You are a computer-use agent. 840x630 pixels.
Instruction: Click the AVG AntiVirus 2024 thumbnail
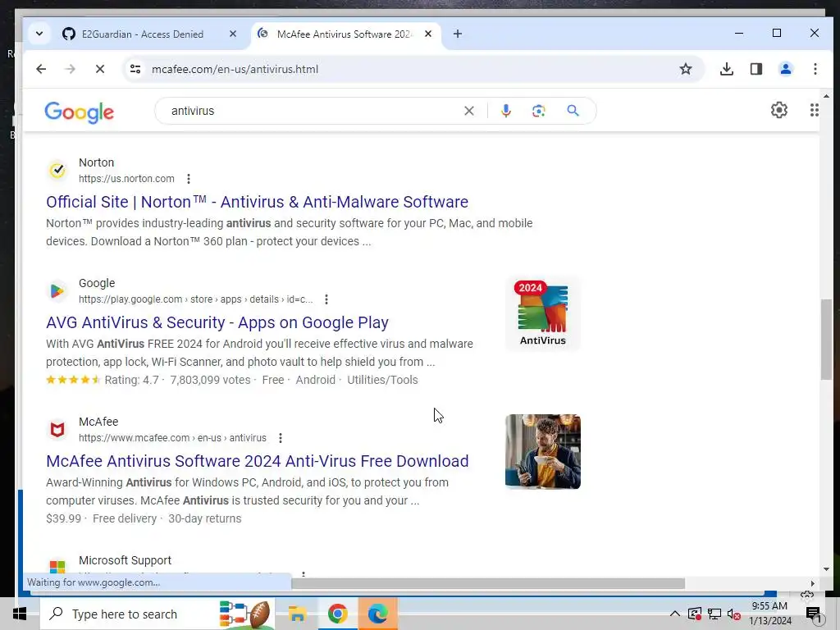click(543, 313)
